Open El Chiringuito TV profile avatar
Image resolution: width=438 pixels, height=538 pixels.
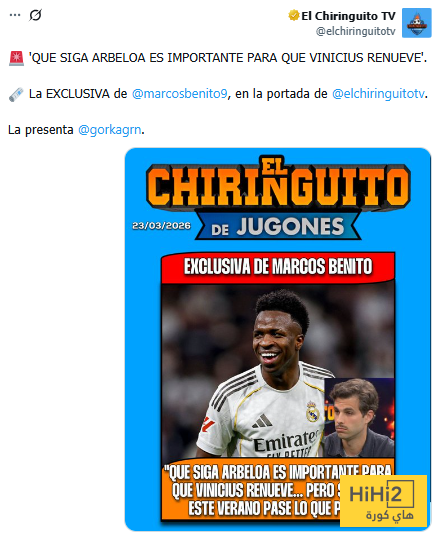tap(416, 23)
